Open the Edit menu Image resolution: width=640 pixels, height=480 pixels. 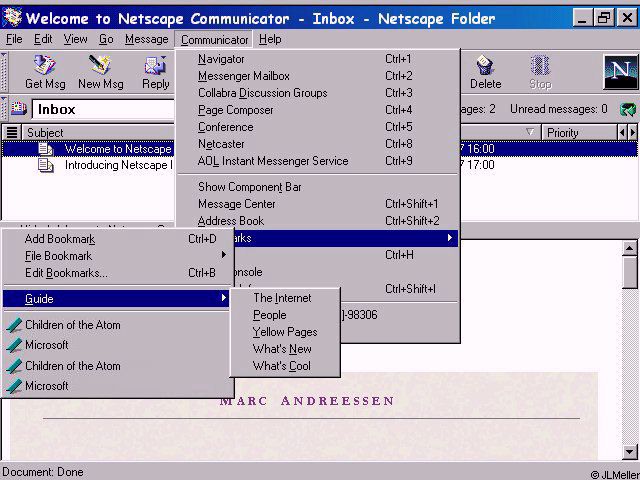[43, 39]
